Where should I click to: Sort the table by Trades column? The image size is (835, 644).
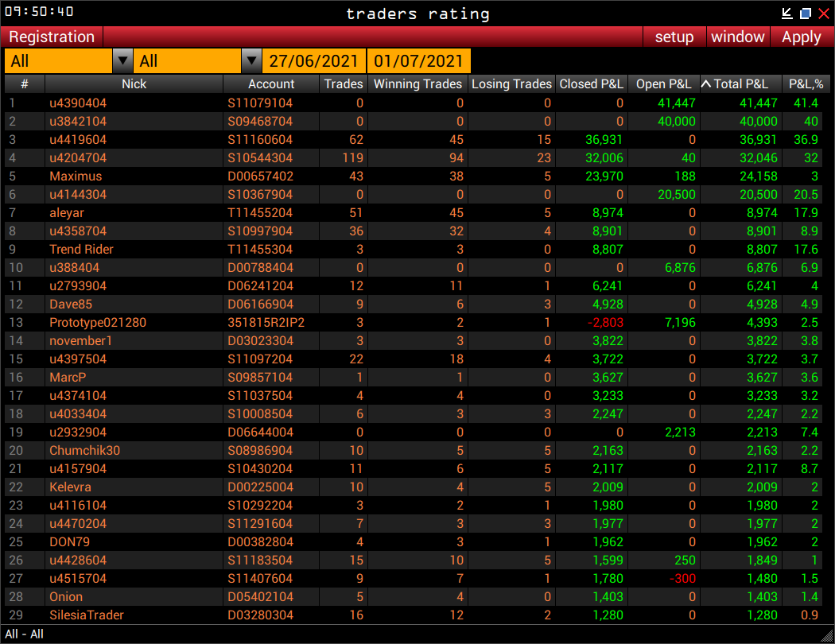(x=344, y=83)
